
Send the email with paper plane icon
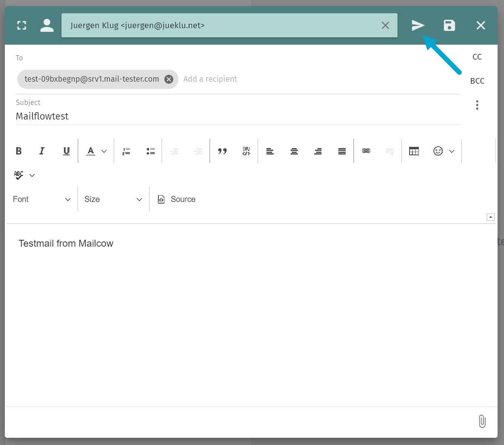[418, 25]
